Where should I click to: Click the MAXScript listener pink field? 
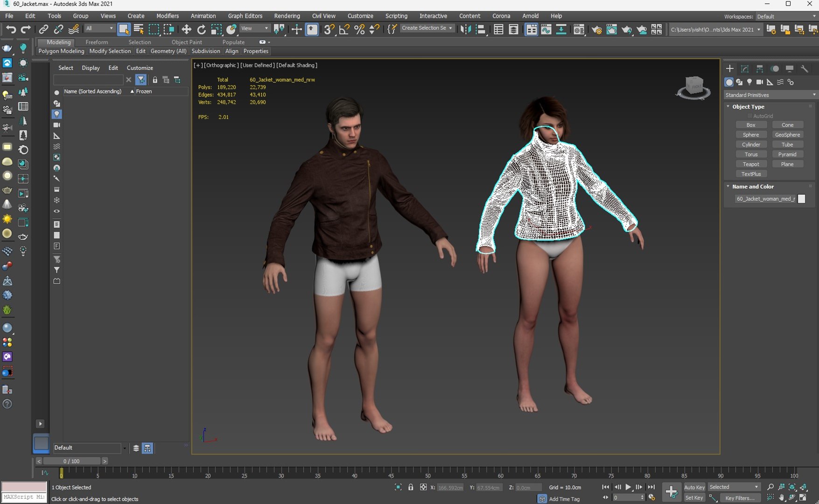tap(24, 487)
